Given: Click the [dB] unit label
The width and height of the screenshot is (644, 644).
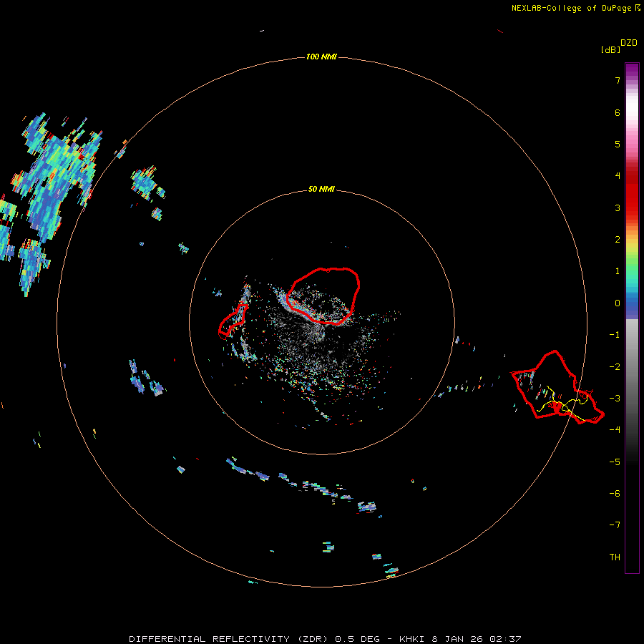Looking at the screenshot, I should click(x=610, y=49).
